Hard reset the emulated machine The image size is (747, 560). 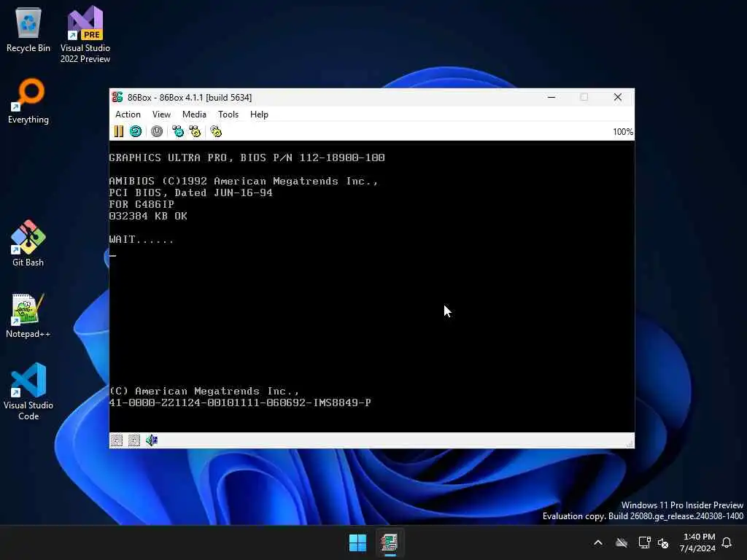point(136,131)
